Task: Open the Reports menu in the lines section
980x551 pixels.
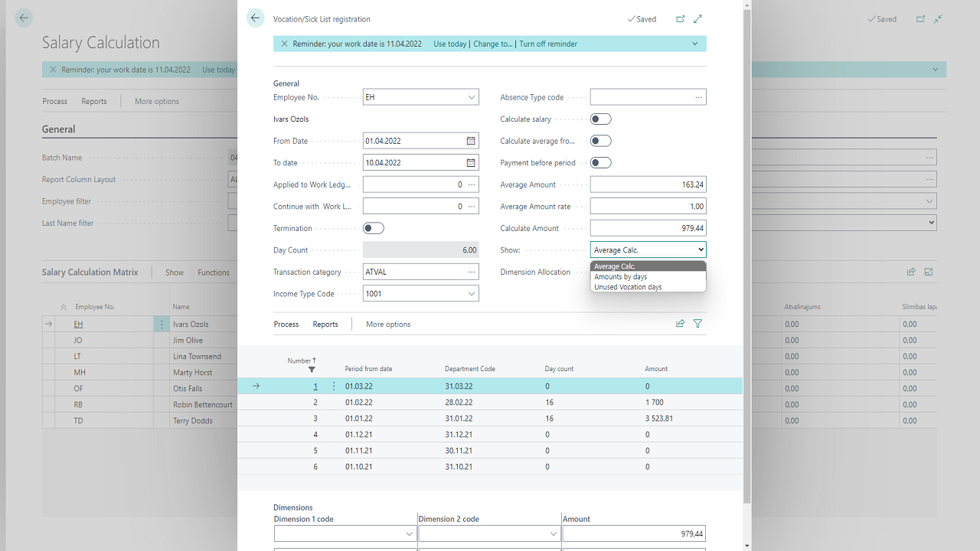Action: coord(325,324)
